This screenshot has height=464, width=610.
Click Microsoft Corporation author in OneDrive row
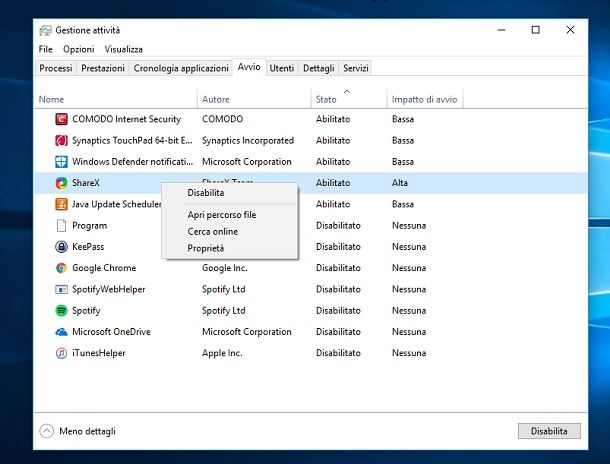[x=247, y=332]
